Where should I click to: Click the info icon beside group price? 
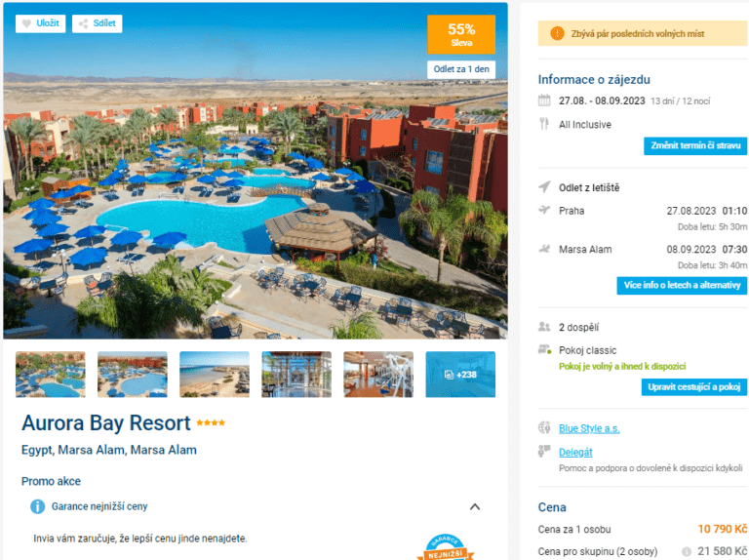[687, 551]
